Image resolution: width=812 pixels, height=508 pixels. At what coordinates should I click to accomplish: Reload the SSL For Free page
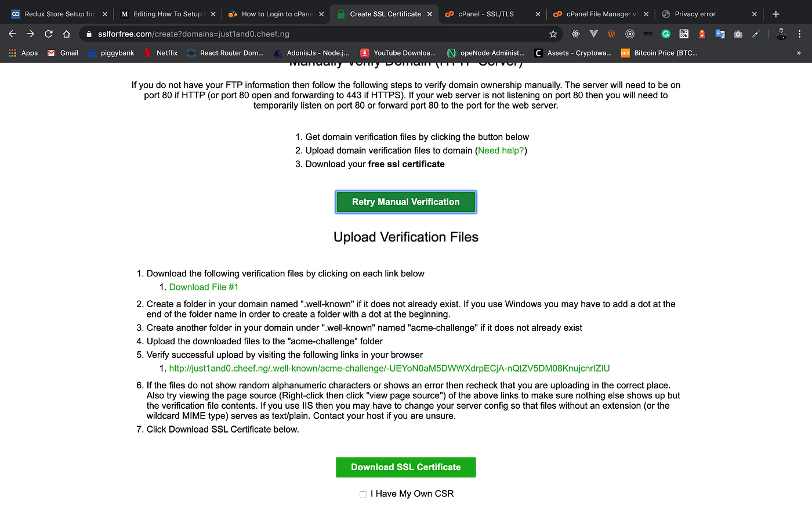coord(49,34)
